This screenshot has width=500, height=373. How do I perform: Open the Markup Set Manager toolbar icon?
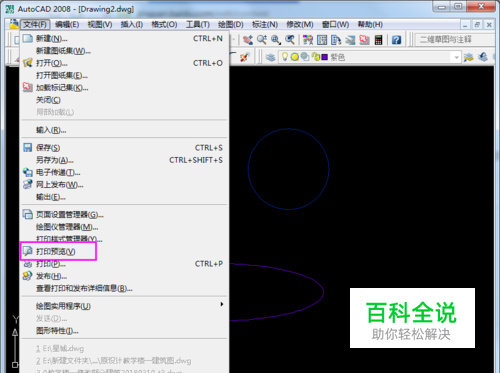coord(364,40)
